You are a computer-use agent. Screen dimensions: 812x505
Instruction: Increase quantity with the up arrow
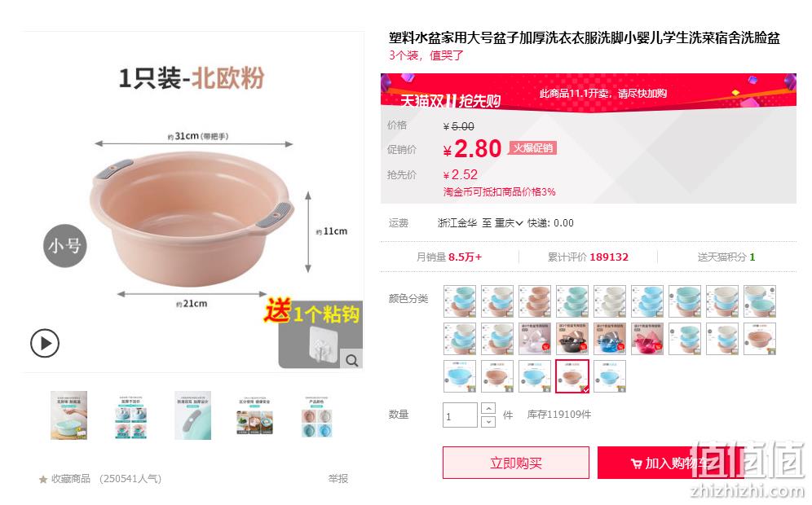tap(488, 408)
